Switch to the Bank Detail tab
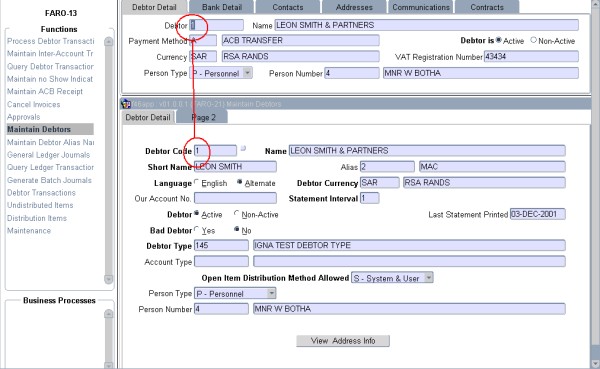The image size is (600, 369). tap(222, 7)
